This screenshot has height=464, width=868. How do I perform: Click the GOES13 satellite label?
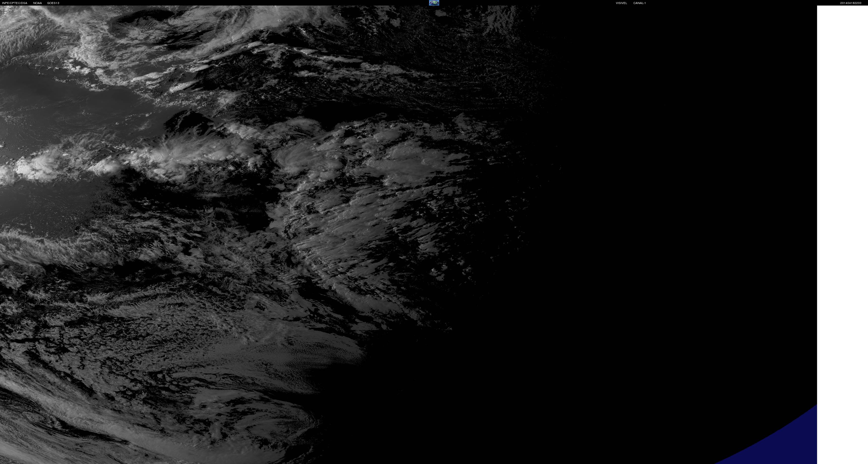[x=53, y=3]
